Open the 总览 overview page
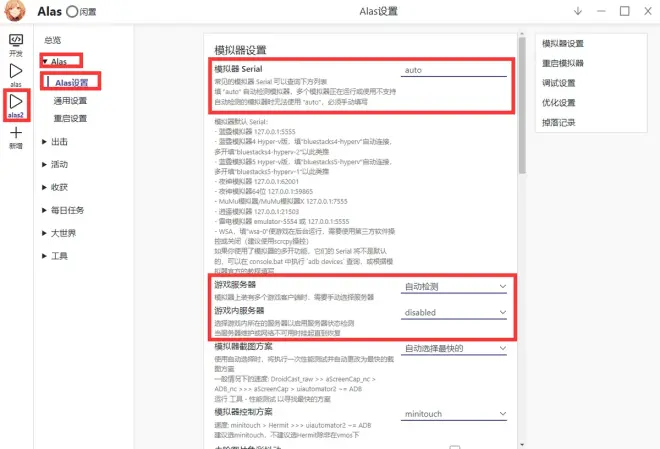This screenshot has width=660, height=449. (53, 40)
